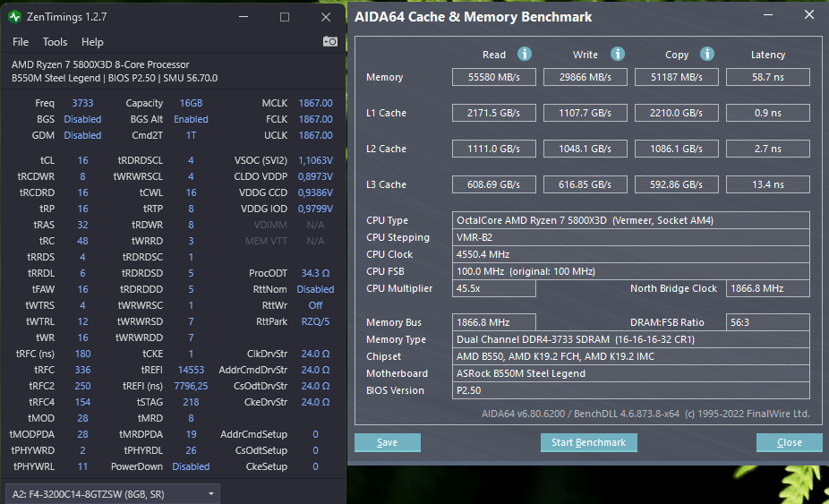Click the ClkDrvStr value 24.0 Ω
829x504 pixels.
point(316,354)
